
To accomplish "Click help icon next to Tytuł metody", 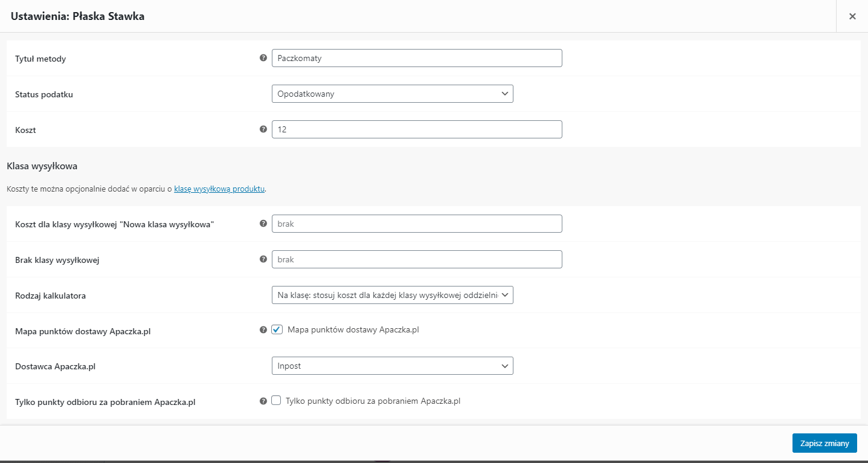I will [x=263, y=58].
